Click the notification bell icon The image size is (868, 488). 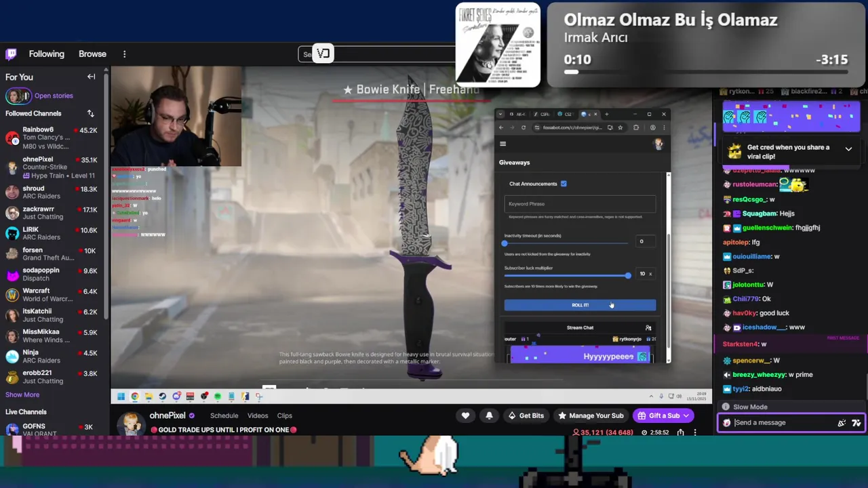pyautogui.click(x=489, y=415)
